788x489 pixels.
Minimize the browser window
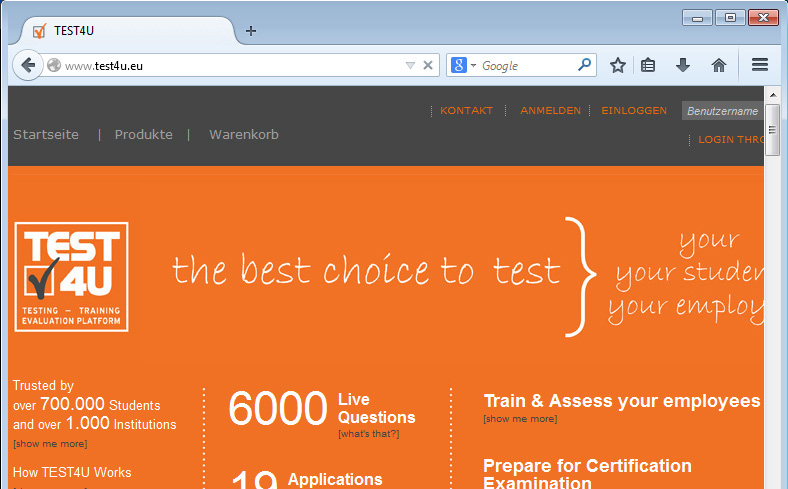(x=697, y=18)
